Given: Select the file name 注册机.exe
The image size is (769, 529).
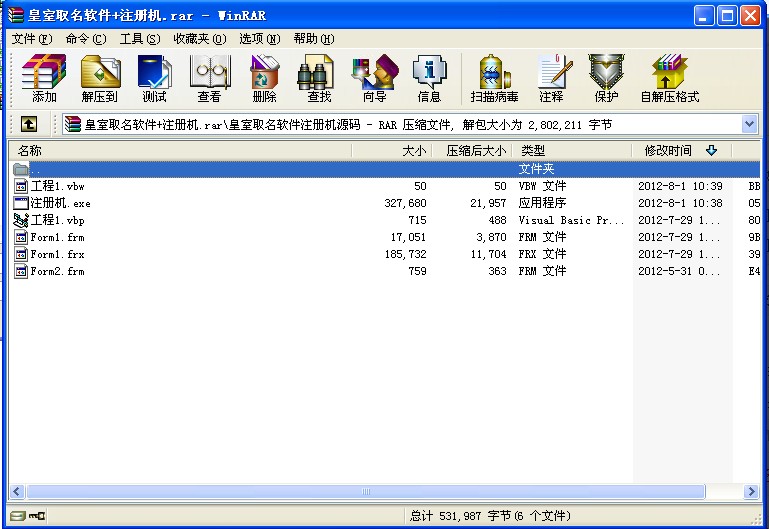Looking at the screenshot, I should tap(60, 203).
